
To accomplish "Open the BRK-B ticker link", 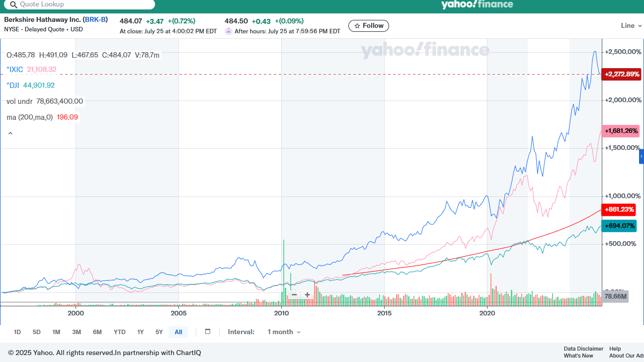I will coord(95,20).
